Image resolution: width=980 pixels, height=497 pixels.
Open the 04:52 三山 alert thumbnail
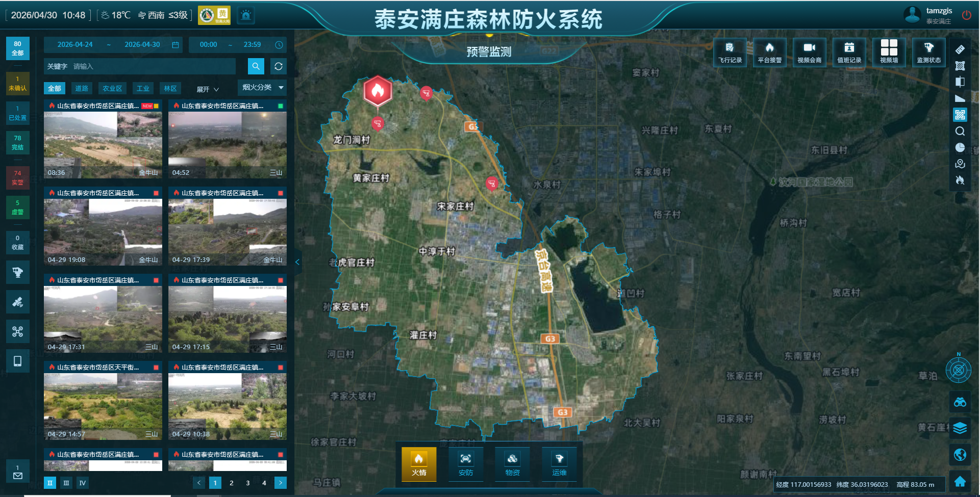pyautogui.click(x=228, y=145)
